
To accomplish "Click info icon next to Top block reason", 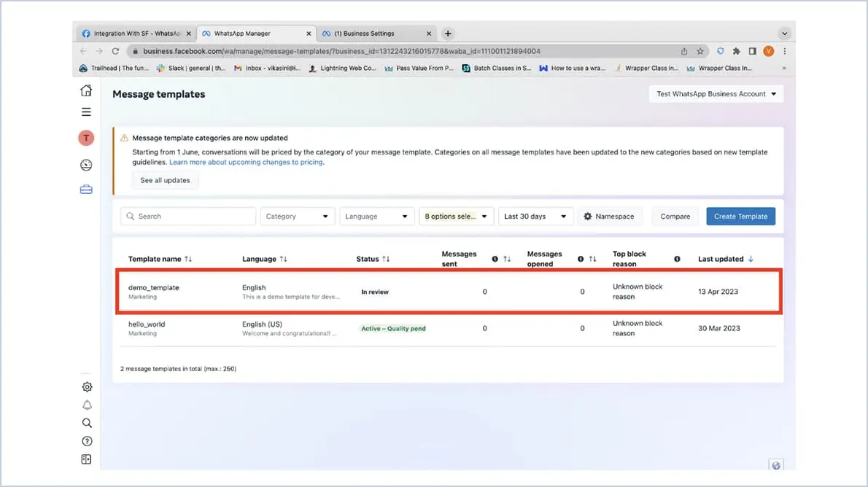I will 677,259.
